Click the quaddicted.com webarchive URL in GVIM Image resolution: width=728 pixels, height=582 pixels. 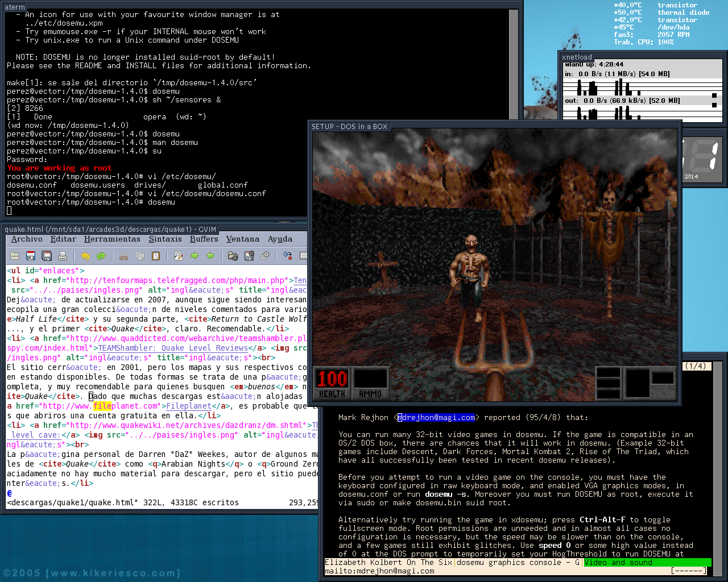(x=188, y=338)
